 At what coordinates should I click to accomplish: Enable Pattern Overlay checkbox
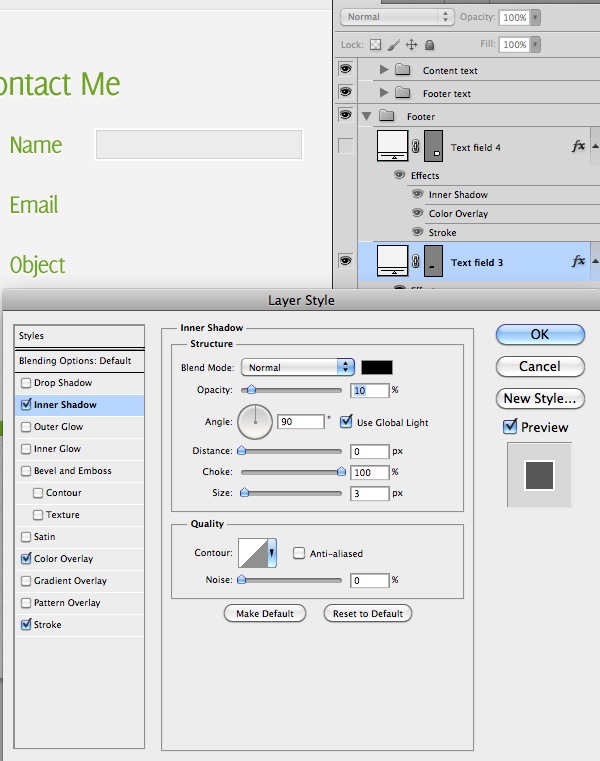[26, 603]
